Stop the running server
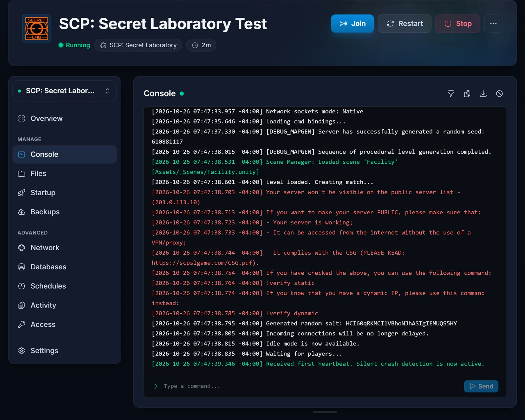 click(x=458, y=24)
